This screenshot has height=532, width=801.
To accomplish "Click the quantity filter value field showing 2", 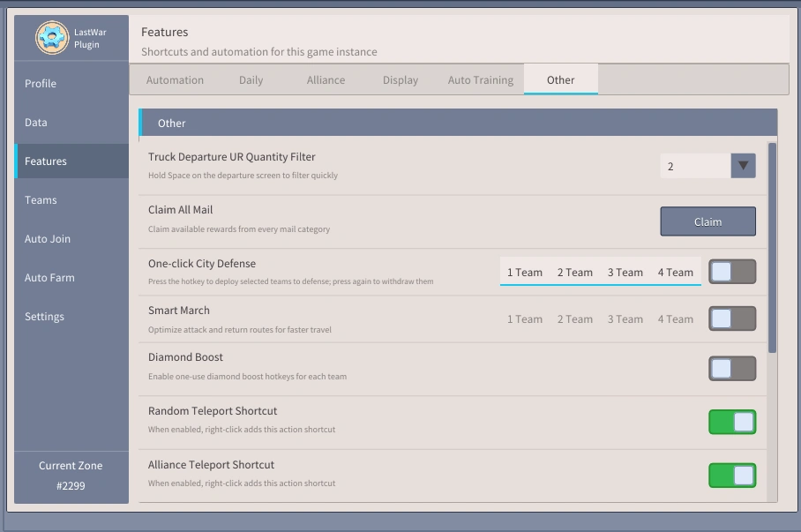I will click(695, 166).
